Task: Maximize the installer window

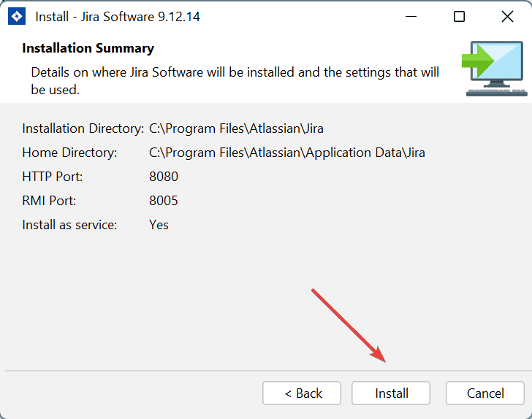Action: [x=459, y=17]
